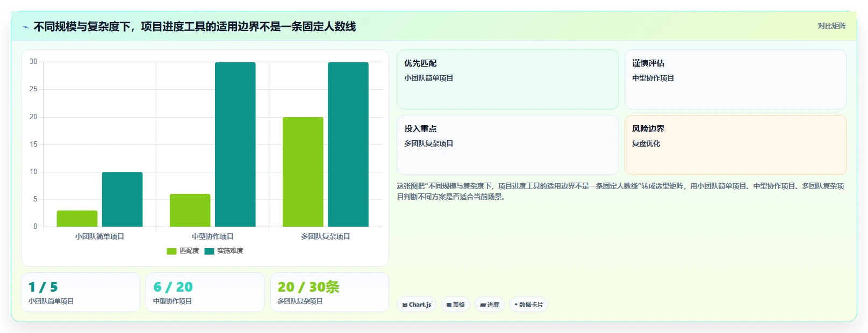Click the y-axis value 25
The image size is (868, 333).
point(33,89)
